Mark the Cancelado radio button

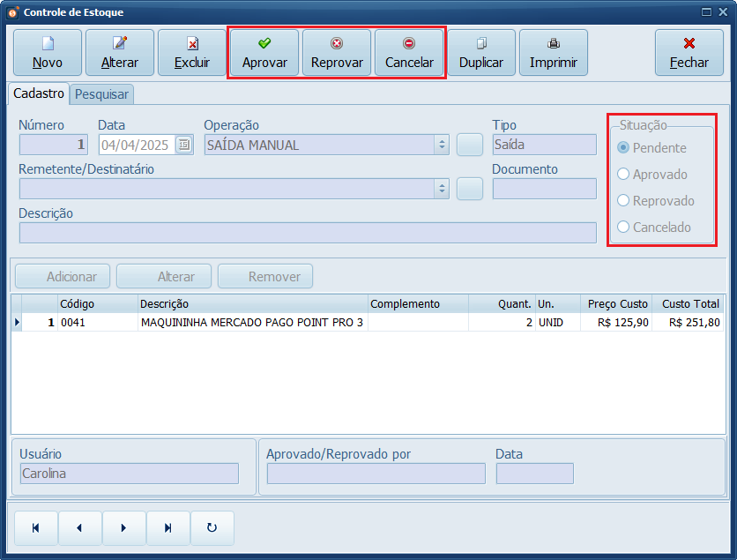[x=624, y=228]
